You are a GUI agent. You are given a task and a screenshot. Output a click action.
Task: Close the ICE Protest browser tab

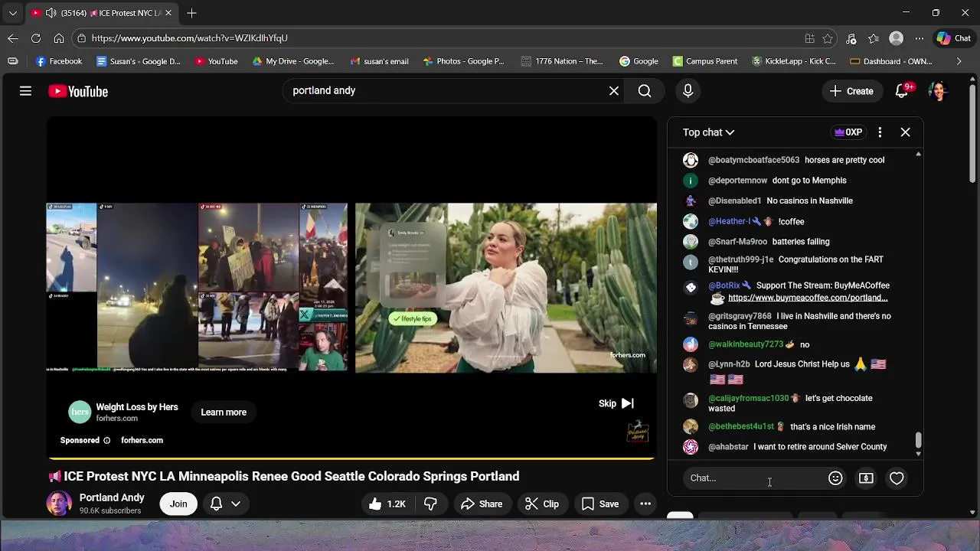click(x=168, y=13)
